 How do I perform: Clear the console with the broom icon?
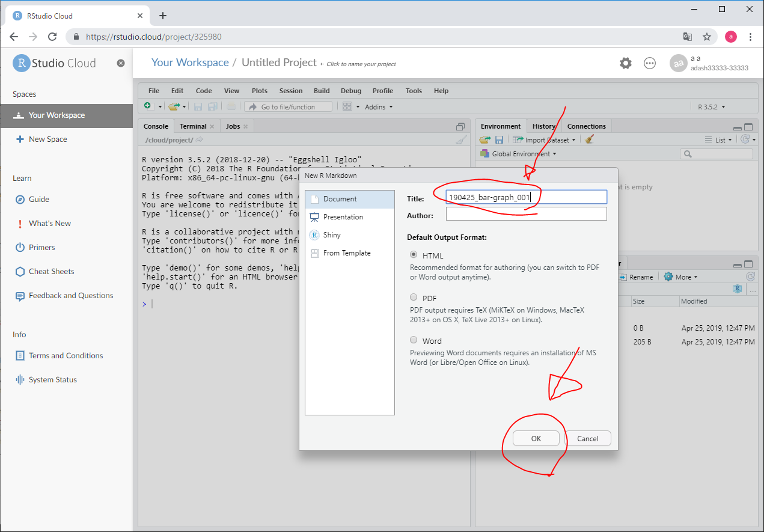(x=461, y=139)
